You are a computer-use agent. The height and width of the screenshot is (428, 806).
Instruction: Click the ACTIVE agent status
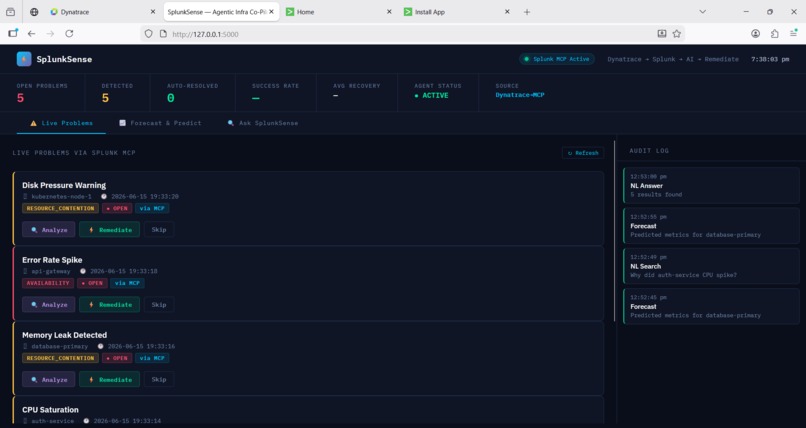point(431,96)
